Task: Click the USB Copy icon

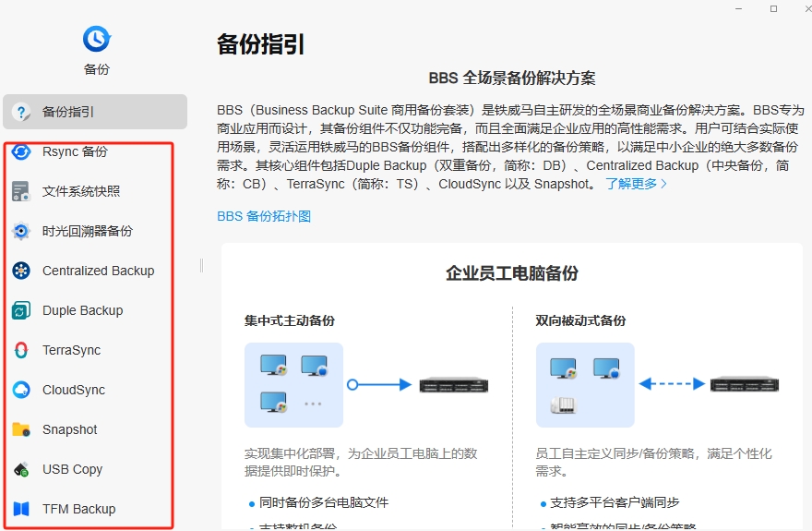Action: coord(21,469)
